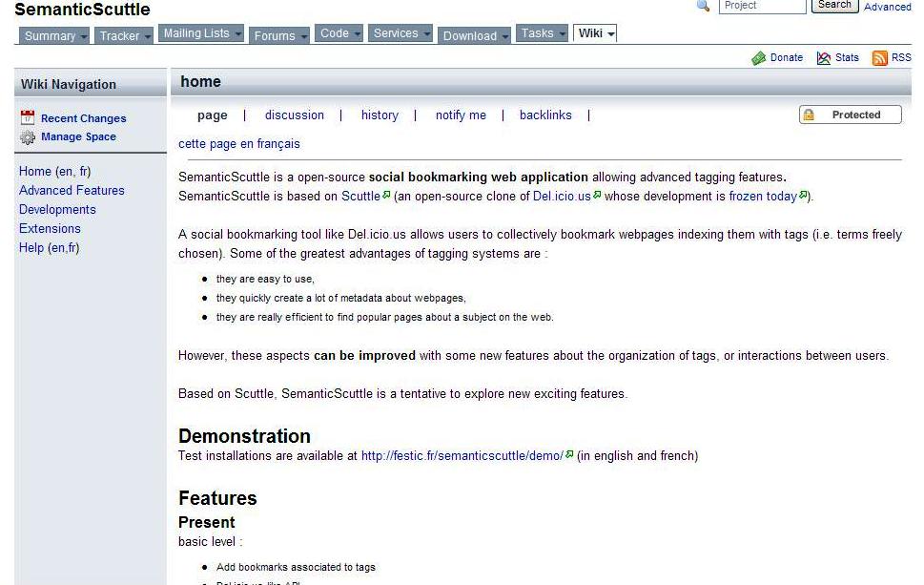The width and height of the screenshot is (924, 585).
Task: Click the Wiki Navigation panel header
Action: click(91, 84)
